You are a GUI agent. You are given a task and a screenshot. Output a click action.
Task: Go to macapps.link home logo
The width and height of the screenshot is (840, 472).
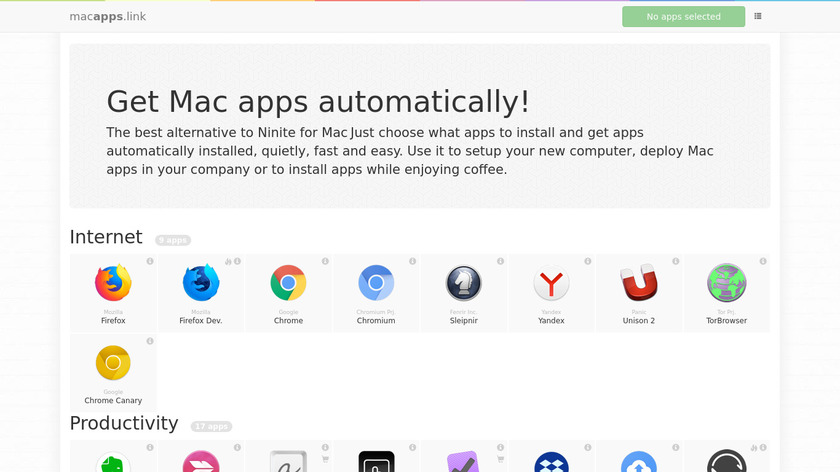108,17
